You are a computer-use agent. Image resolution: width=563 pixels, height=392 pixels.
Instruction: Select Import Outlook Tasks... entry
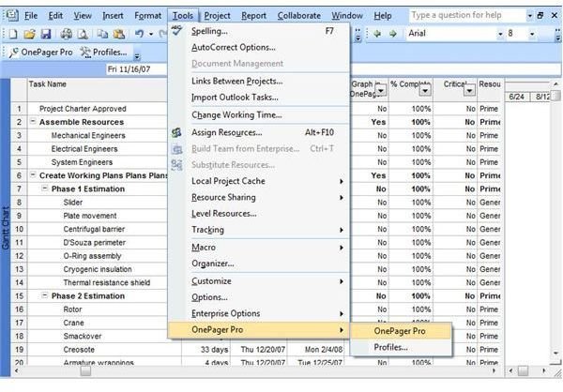coord(259,98)
